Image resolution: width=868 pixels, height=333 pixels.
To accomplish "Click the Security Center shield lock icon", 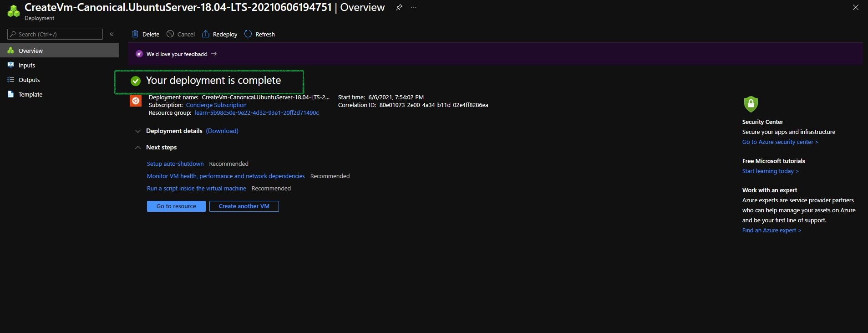I will [751, 104].
